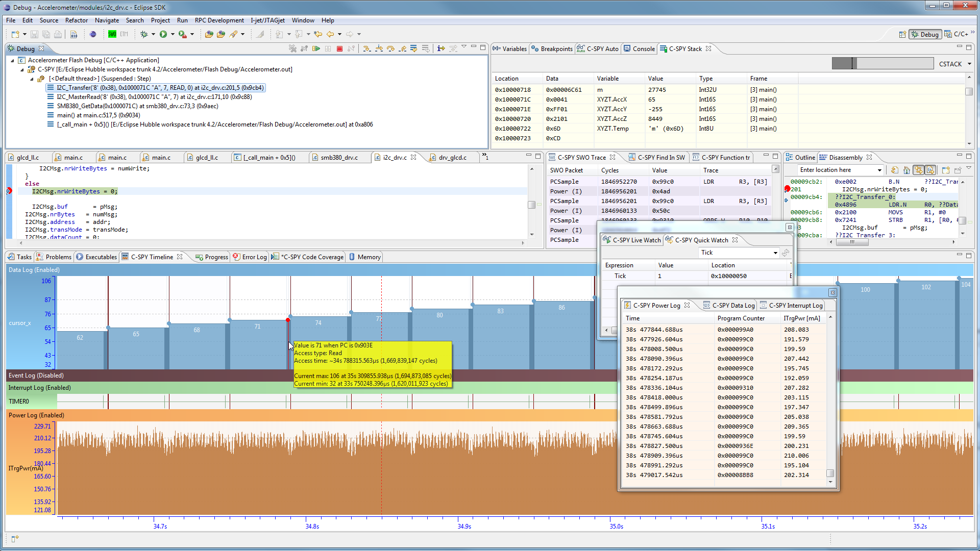Click the Last Edit Location icon

(x=318, y=34)
